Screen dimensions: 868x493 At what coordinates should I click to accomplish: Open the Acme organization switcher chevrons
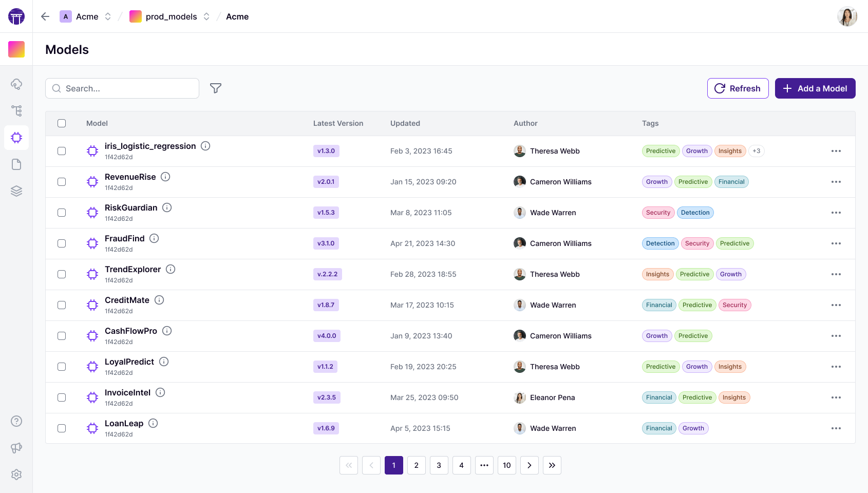tap(107, 16)
